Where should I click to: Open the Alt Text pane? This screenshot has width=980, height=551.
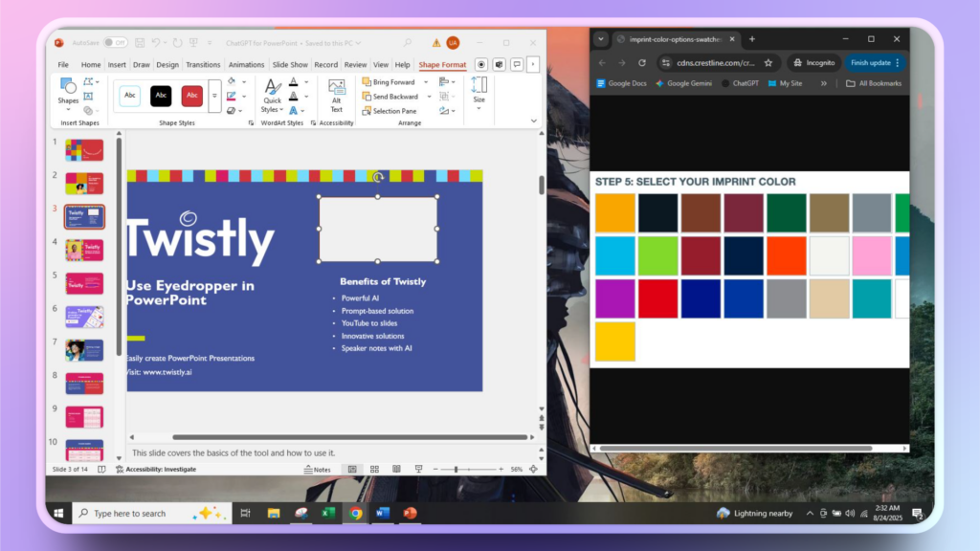tap(336, 96)
